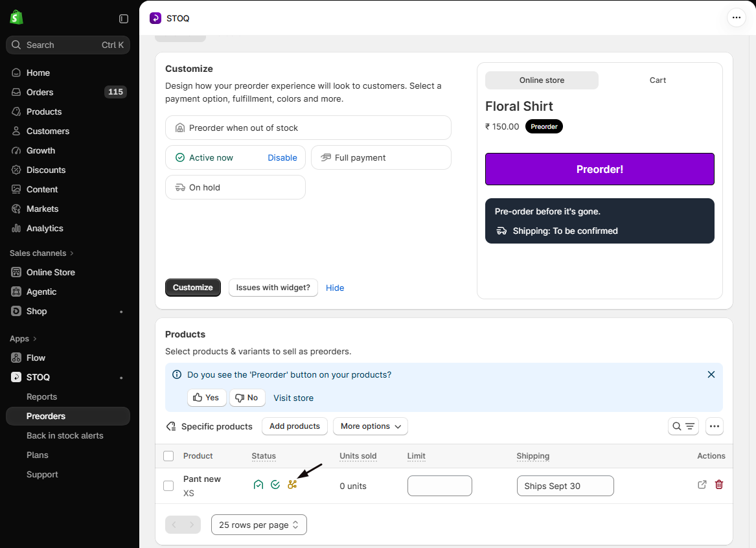Click the dark Customize button
This screenshot has height=548, width=756.
pyautogui.click(x=193, y=288)
